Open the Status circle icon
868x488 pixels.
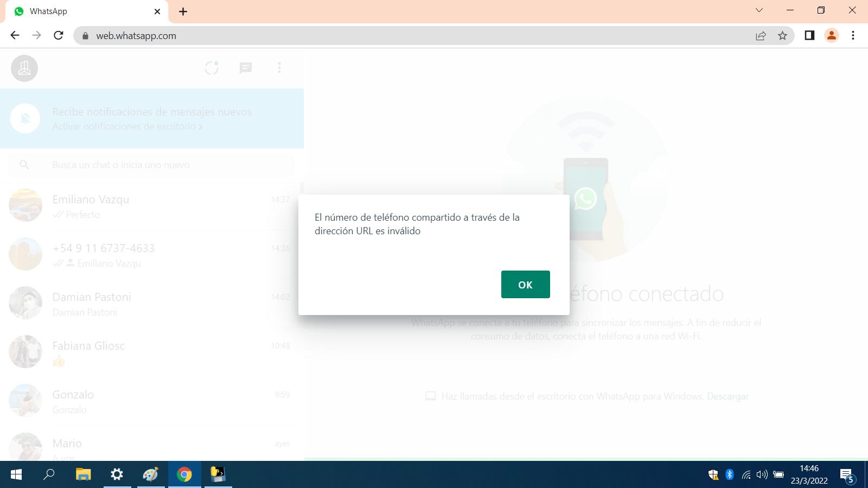[212, 68]
